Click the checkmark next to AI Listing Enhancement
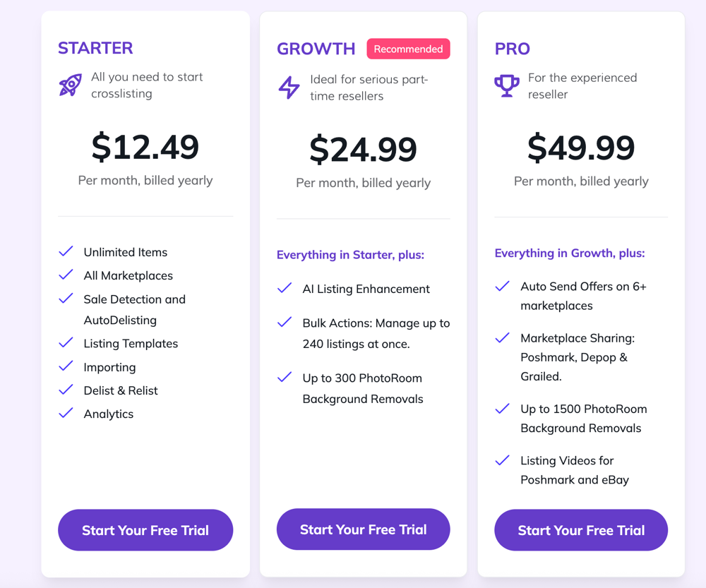Screen dimensions: 706x588 click(285, 288)
